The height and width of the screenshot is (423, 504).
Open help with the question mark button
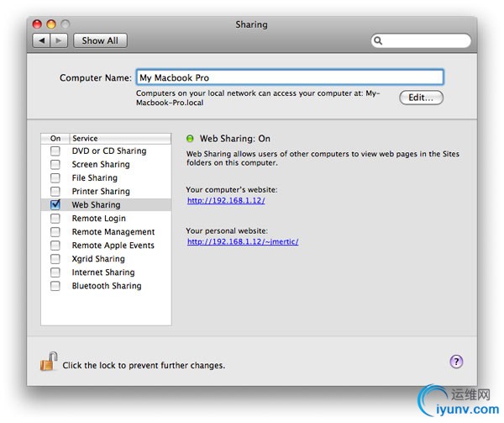[x=456, y=362]
